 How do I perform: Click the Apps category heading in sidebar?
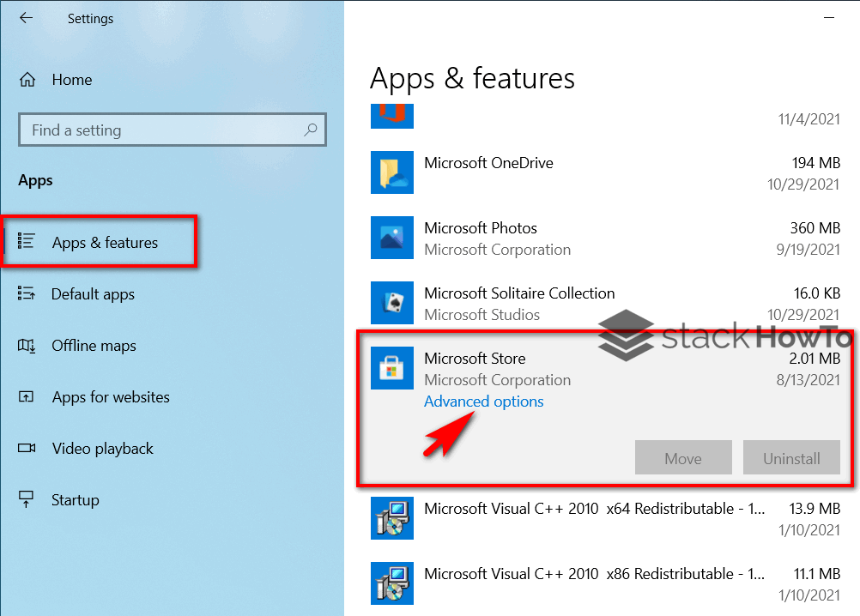35,181
